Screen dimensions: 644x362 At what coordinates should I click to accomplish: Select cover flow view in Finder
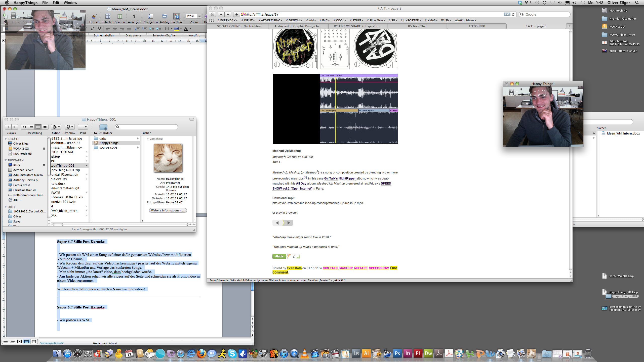click(x=45, y=127)
